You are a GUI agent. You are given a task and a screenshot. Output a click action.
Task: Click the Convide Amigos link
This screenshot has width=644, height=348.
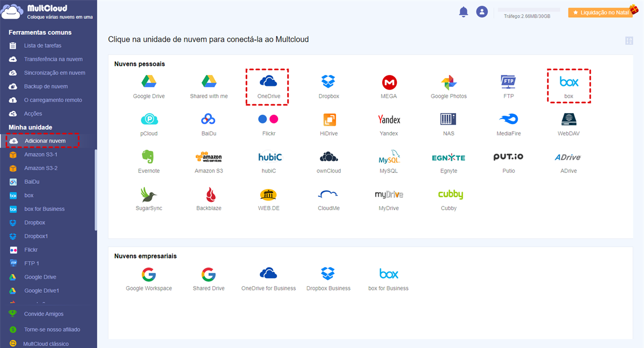[43, 314]
